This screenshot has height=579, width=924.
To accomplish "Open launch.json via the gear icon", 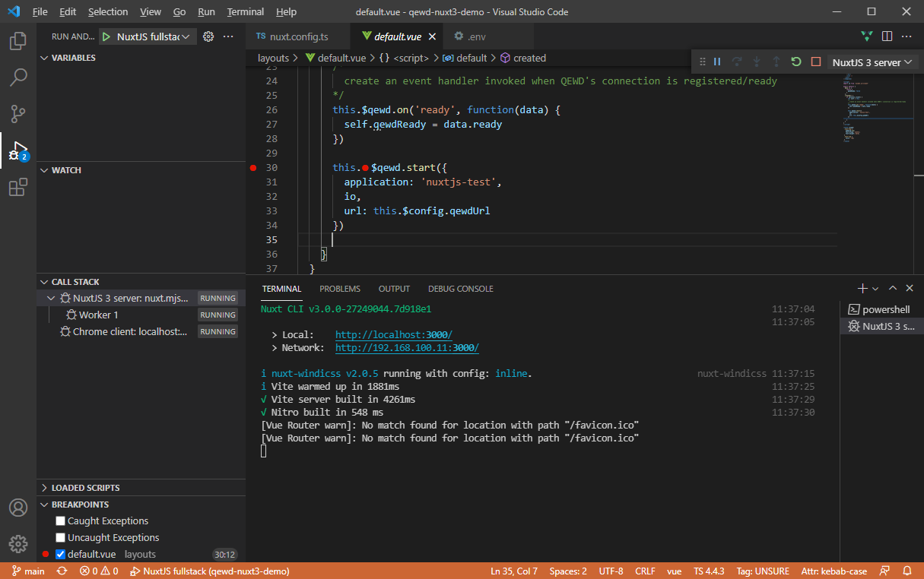I will coord(208,36).
